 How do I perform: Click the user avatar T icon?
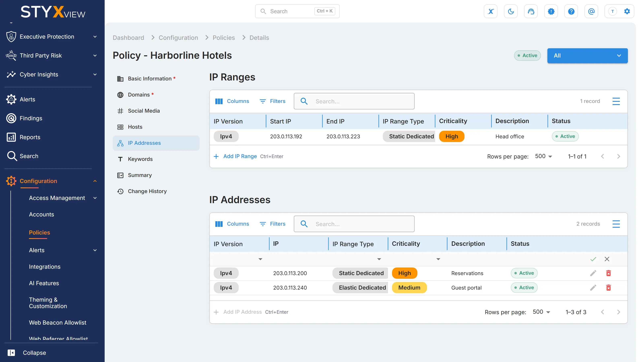point(612,11)
